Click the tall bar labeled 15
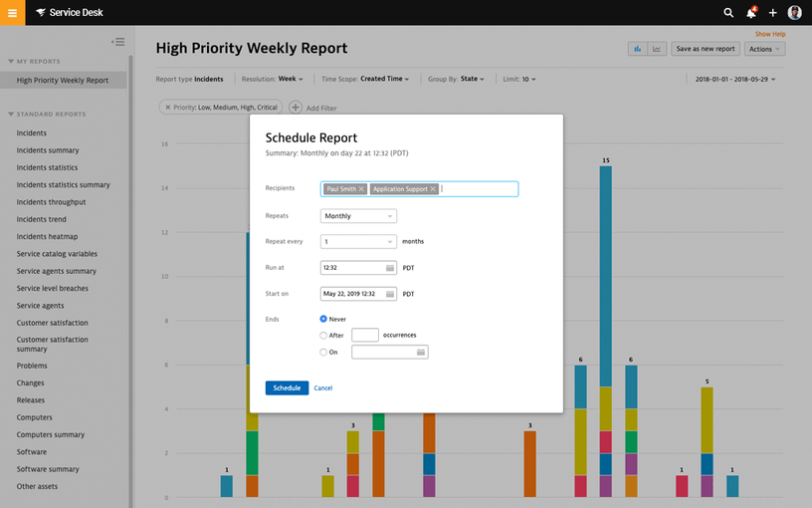Image resolution: width=812 pixels, height=508 pixels. click(605, 332)
